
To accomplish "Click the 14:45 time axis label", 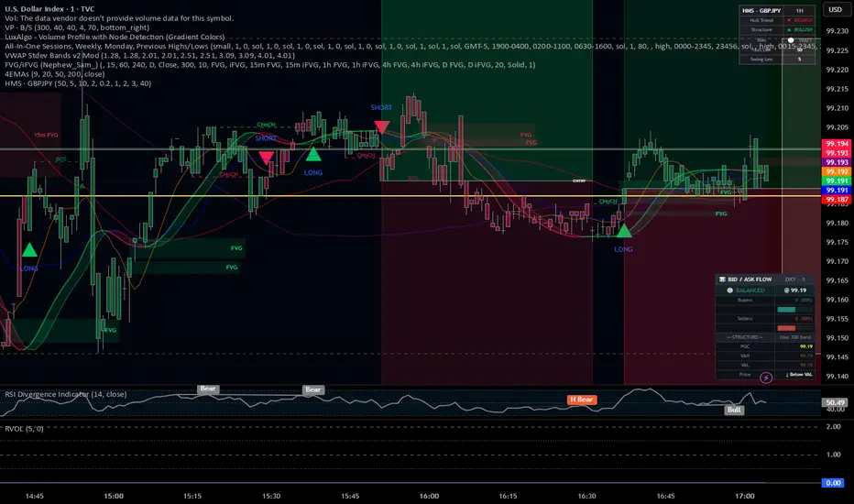I will [34, 496].
